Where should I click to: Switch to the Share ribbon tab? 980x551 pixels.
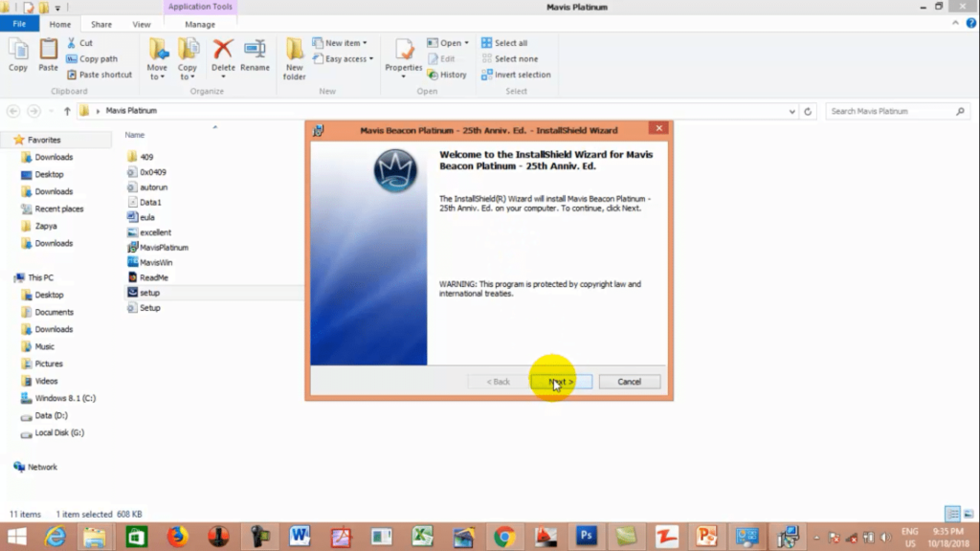[x=101, y=24]
